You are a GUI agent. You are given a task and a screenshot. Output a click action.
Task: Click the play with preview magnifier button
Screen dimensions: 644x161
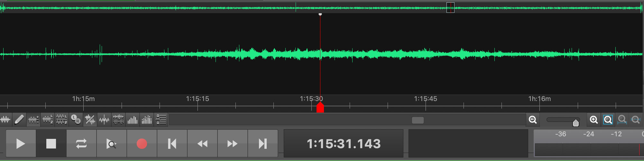pos(112,144)
